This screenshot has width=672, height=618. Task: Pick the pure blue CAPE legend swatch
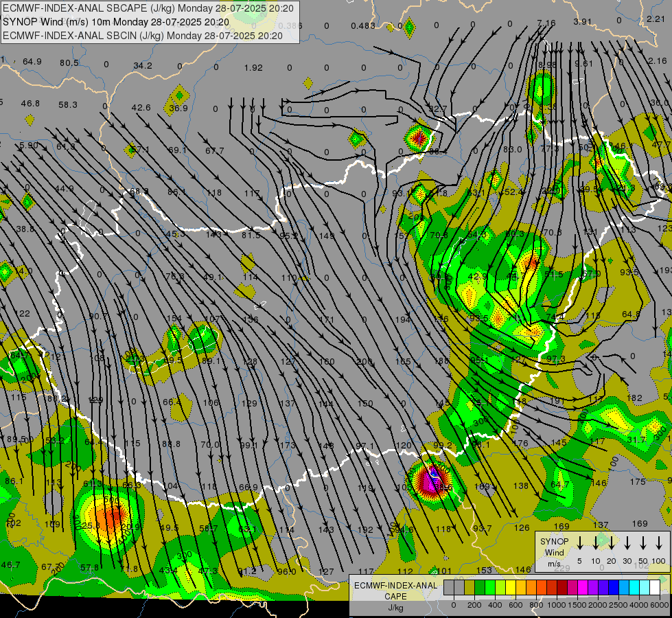click(x=613, y=587)
